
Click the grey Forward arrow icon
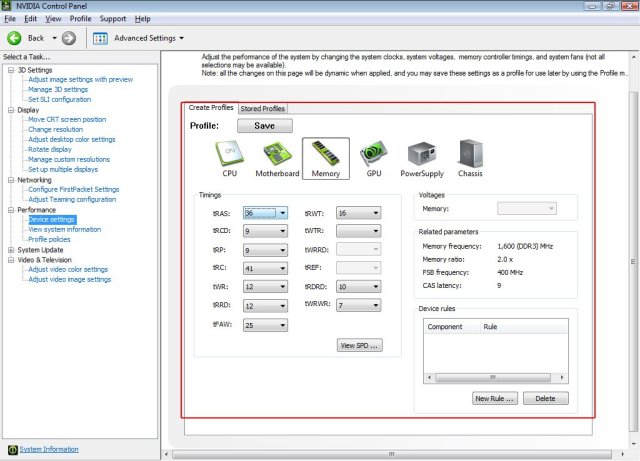[x=69, y=38]
